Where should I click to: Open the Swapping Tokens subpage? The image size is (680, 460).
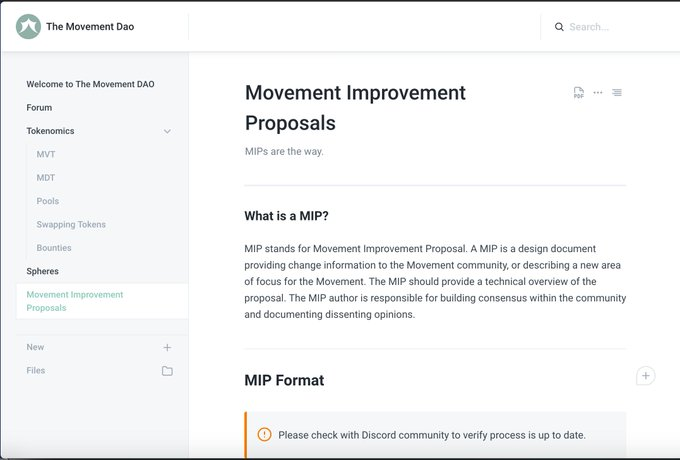click(71, 225)
